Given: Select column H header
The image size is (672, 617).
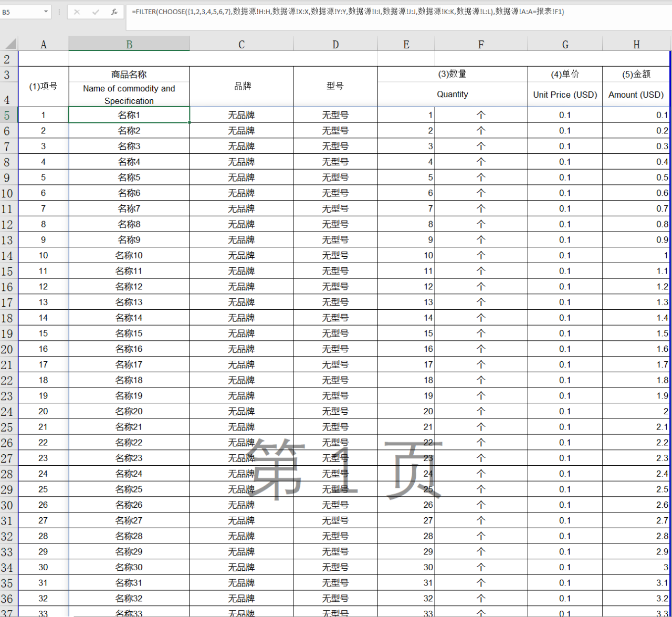Looking at the screenshot, I should tap(636, 44).
